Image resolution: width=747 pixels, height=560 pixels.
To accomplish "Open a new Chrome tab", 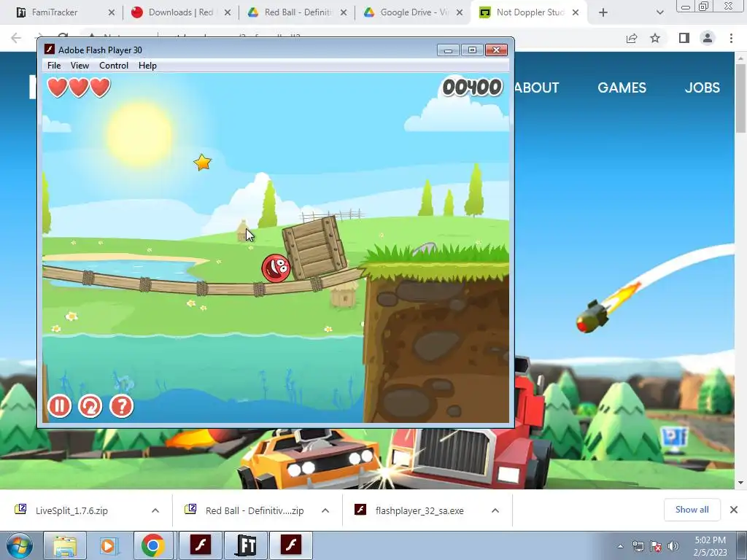I will click(603, 12).
